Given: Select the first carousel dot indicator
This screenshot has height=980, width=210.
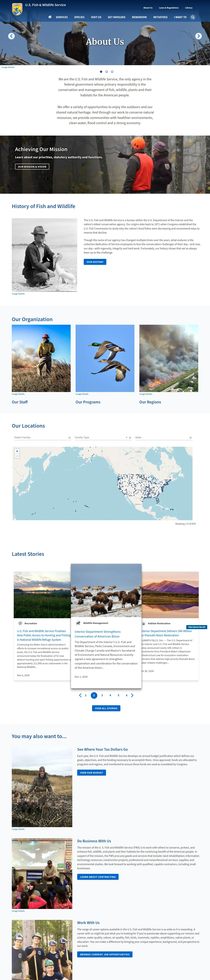Looking at the screenshot, I should click(x=101, y=72).
